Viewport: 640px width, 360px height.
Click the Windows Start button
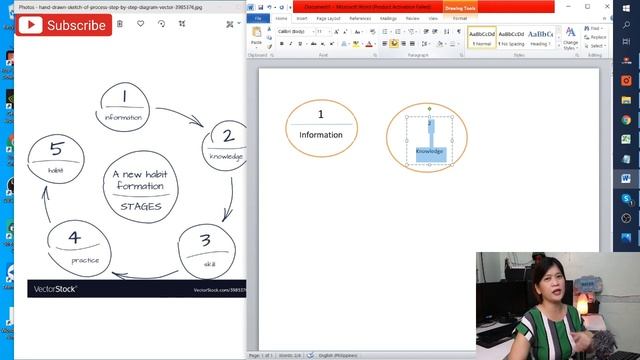pos(626,8)
